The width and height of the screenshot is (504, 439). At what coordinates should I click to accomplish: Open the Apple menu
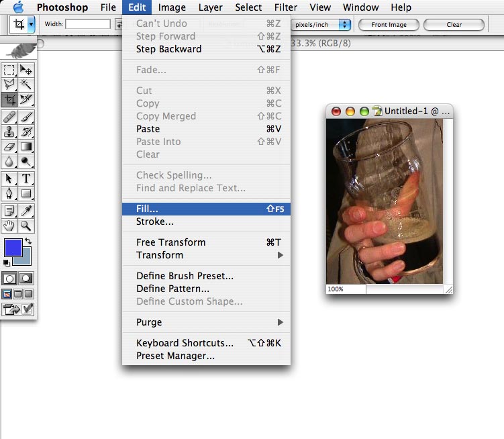click(18, 7)
